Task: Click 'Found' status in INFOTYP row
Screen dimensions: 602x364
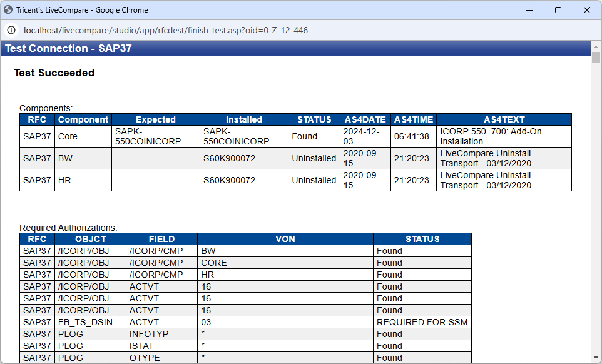Action: [x=422, y=334]
